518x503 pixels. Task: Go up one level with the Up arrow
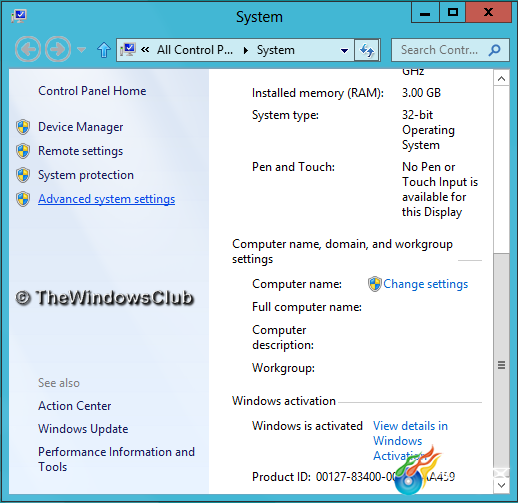(x=104, y=50)
